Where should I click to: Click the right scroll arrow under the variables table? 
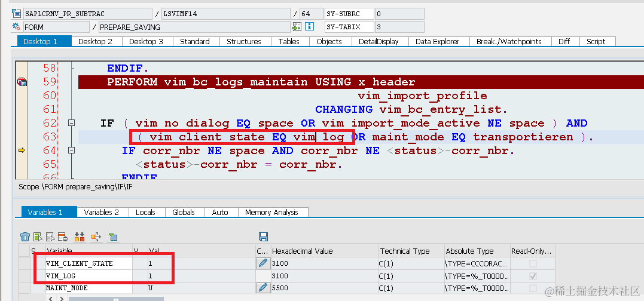pyautogui.click(x=62, y=299)
